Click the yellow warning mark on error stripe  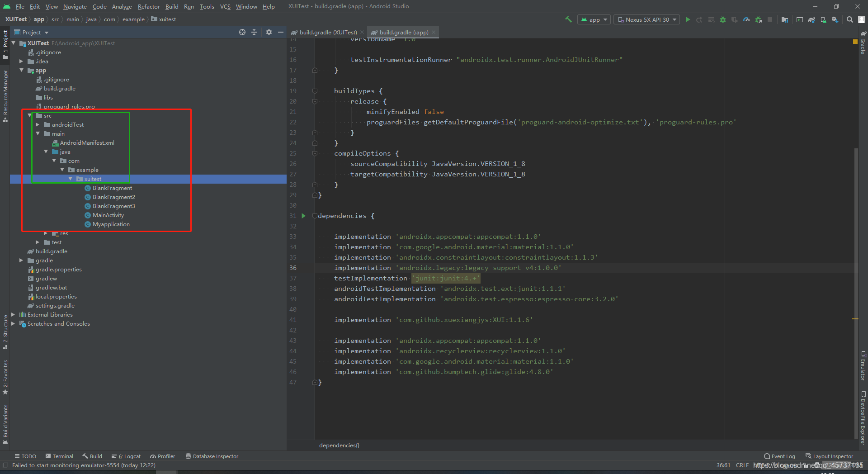(x=855, y=319)
